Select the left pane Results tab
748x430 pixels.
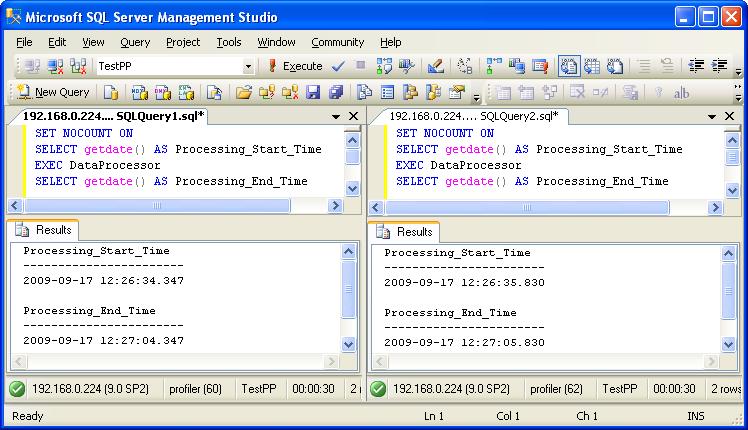[43, 230]
